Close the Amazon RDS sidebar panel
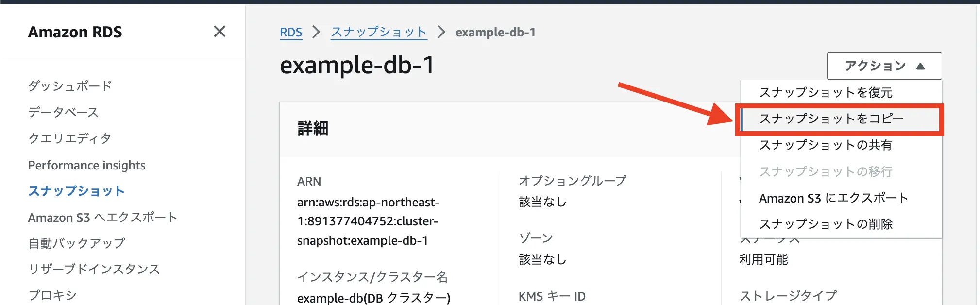This screenshot has width=980, height=305. tap(220, 32)
